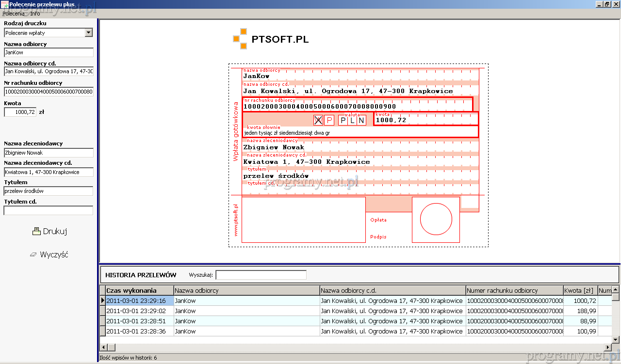
Task: Click the Wyczyść eraser icon
Action: [33, 254]
